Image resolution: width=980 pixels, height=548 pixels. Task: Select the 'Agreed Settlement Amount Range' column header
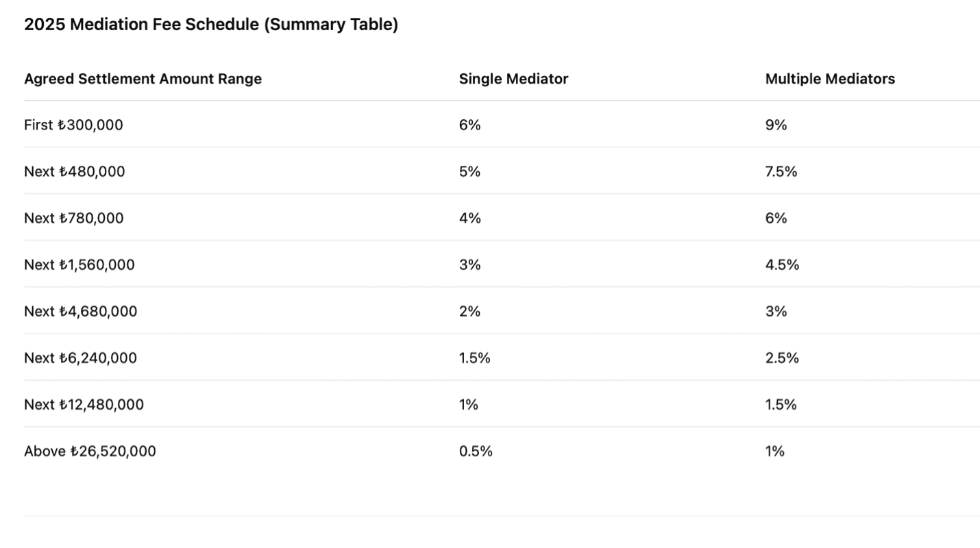[x=143, y=79]
